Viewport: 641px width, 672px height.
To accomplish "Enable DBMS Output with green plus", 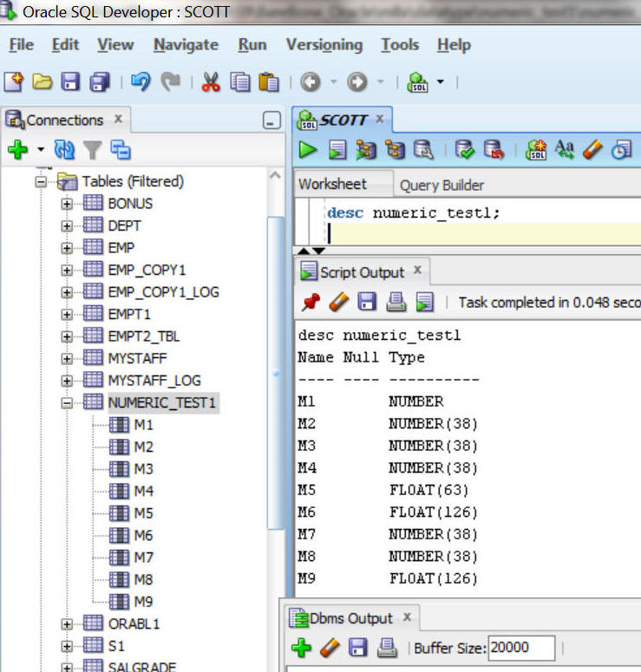I will [302, 648].
